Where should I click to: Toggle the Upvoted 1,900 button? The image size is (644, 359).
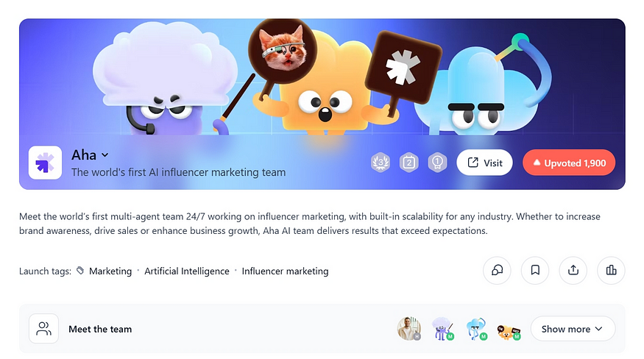pyautogui.click(x=569, y=163)
